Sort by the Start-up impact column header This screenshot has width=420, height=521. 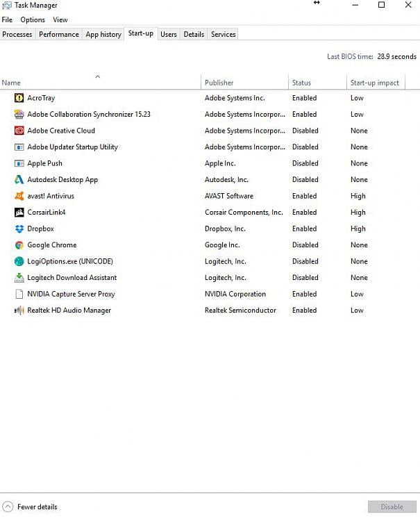(376, 83)
